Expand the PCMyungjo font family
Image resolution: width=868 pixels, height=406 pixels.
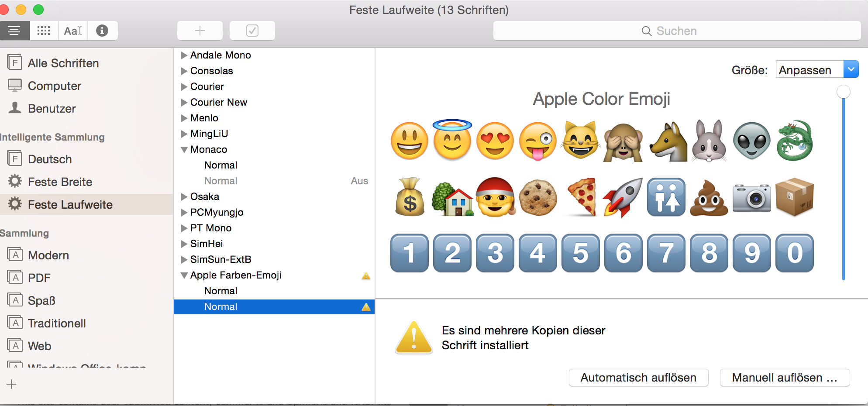(x=184, y=213)
